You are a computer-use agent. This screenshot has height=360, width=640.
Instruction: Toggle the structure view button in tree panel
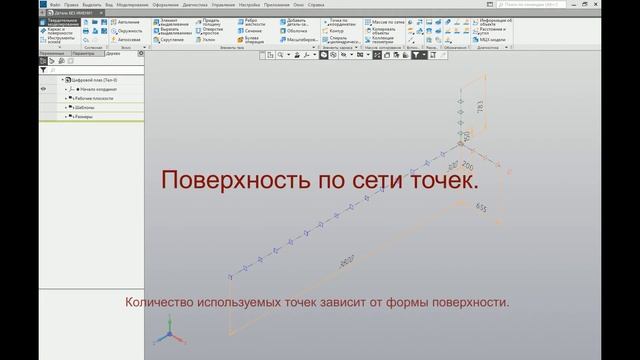[x=43, y=61]
